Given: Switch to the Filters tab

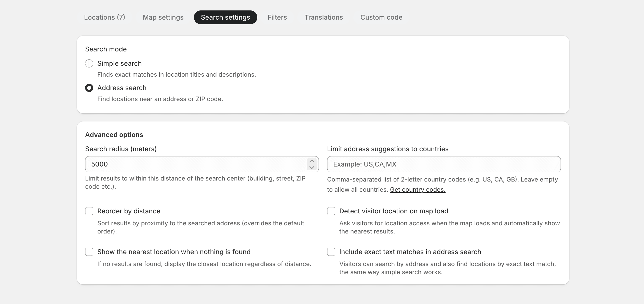Looking at the screenshot, I should [277, 17].
